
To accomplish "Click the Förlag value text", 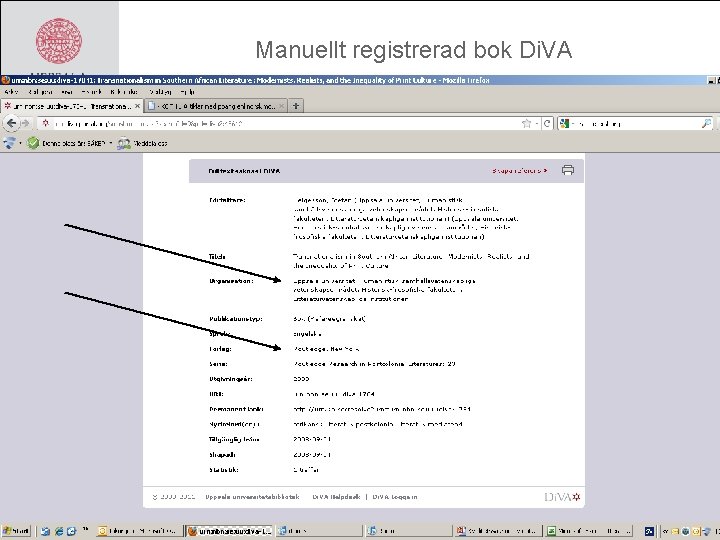I will (x=326, y=349).
